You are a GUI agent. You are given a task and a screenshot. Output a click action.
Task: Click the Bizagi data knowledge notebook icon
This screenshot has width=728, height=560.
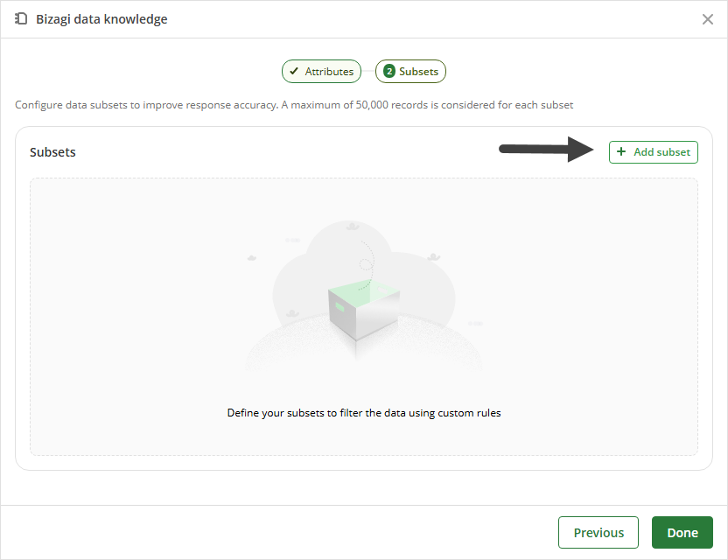click(21, 19)
